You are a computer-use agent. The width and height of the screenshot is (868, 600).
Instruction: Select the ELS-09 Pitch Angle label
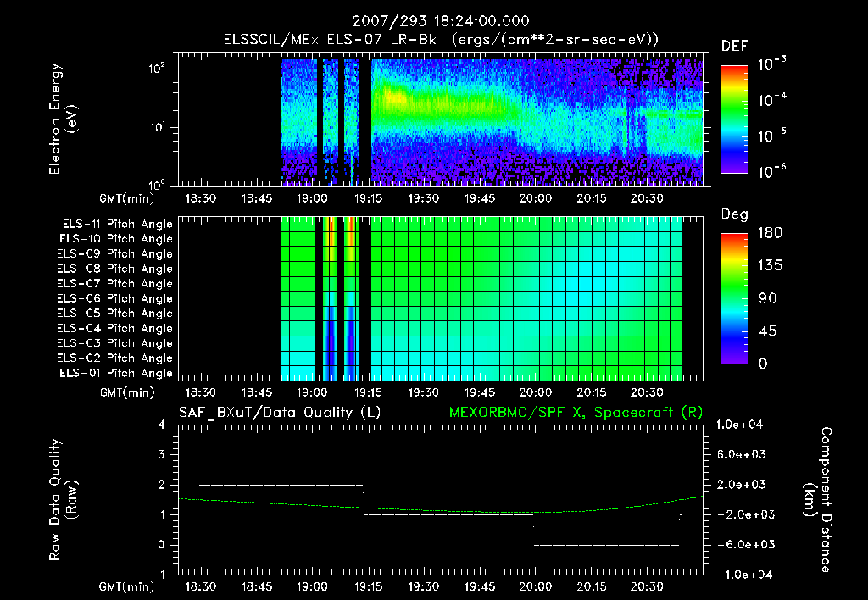pos(115,254)
